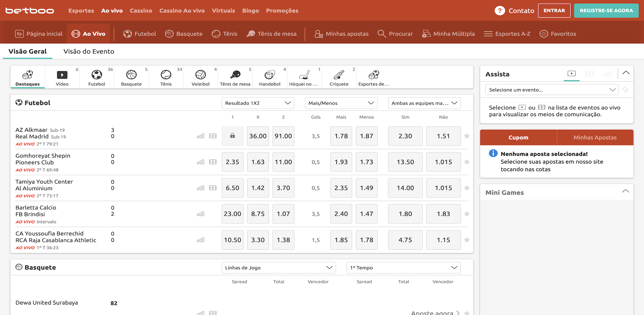Toggle favorite star for CA Youssoufia Berrechid

coord(467,240)
